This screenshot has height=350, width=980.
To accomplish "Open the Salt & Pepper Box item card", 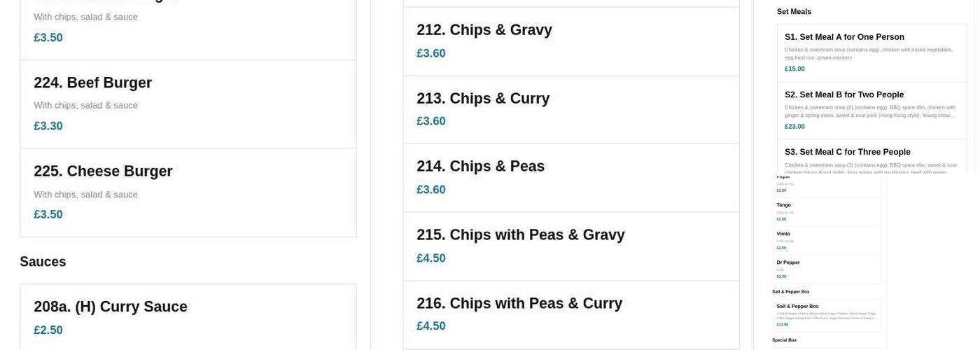I will (x=827, y=315).
